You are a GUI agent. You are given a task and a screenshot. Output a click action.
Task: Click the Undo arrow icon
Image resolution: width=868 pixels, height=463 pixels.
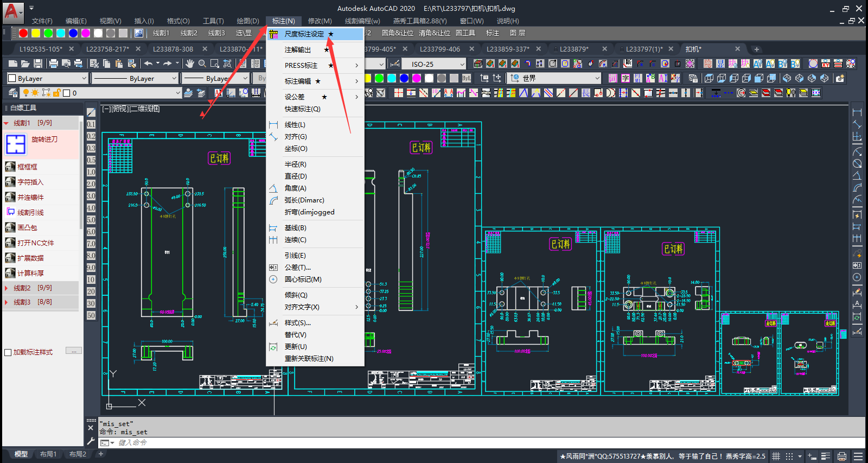148,64
